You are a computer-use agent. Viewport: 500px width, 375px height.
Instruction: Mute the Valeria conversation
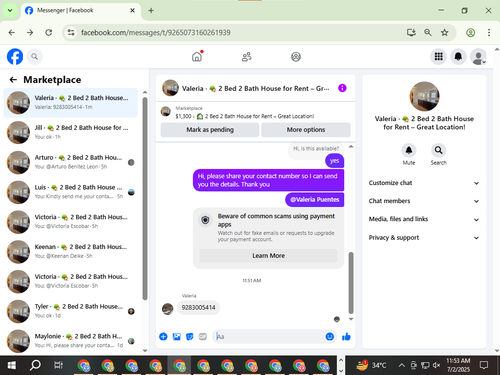pyautogui.click(x=409, y=151)
